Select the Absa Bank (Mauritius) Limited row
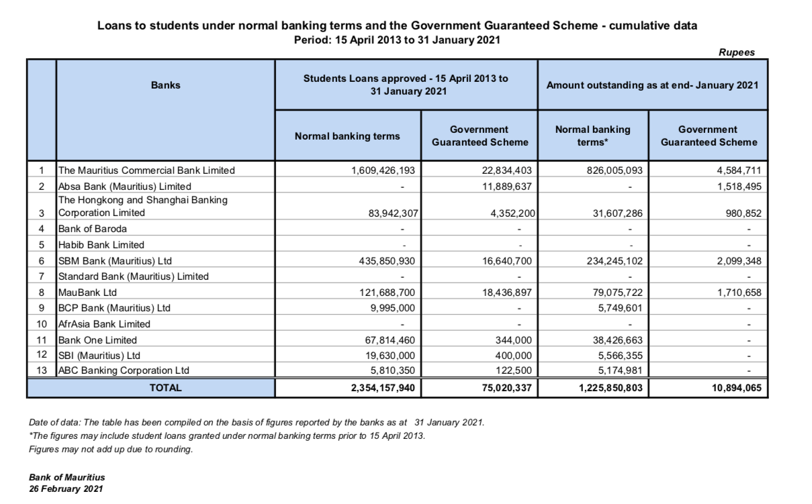This screenshot has width=812, height=504. 124,187
